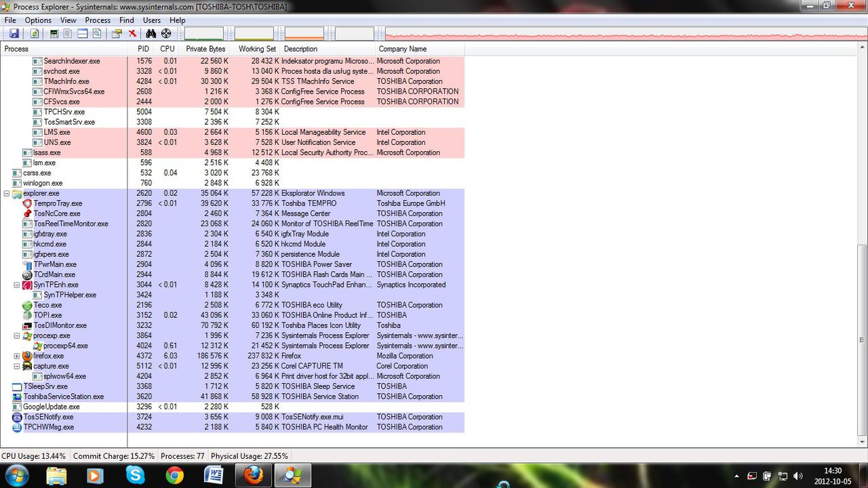Click CPU Usage 13.44% in status bar
The height and width of the screenshot is (488, 868).
pyautogui.click(x=34, y=456)
